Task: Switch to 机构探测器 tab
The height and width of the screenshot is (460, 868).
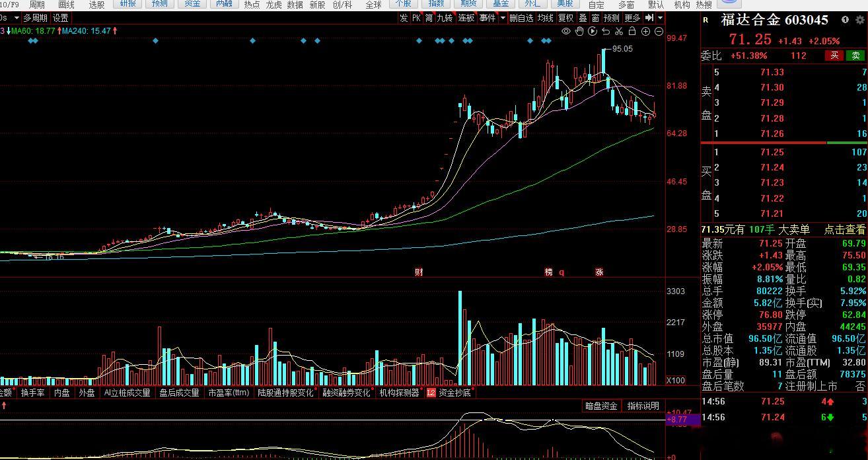Action: 400,393
